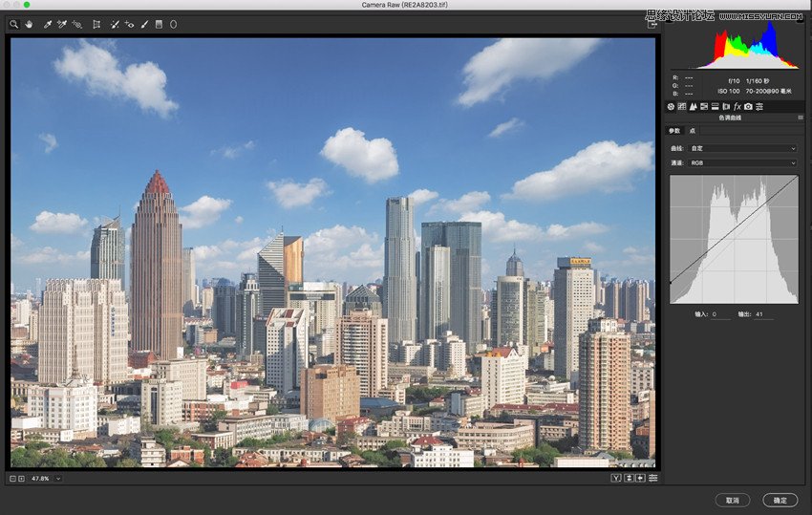Image resolution: width=812 pixels, height=515 pixels.
Task: Copy current settings to before icon
Action: pyautogui.click(x=641, y=478)
